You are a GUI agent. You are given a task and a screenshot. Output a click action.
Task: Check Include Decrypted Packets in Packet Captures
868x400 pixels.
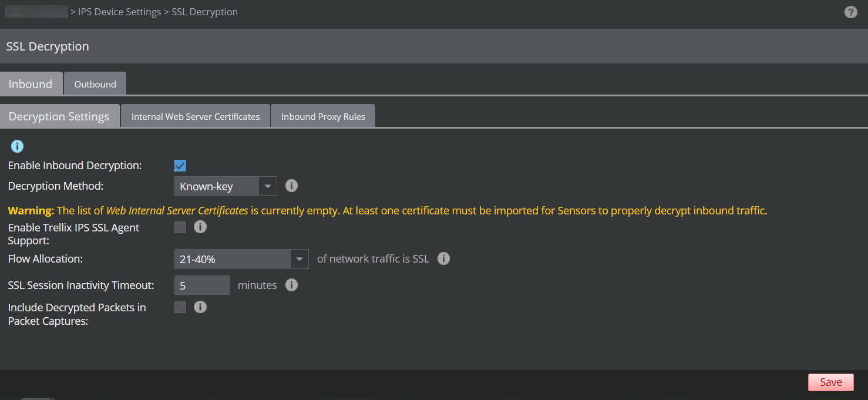pos(180,307)
